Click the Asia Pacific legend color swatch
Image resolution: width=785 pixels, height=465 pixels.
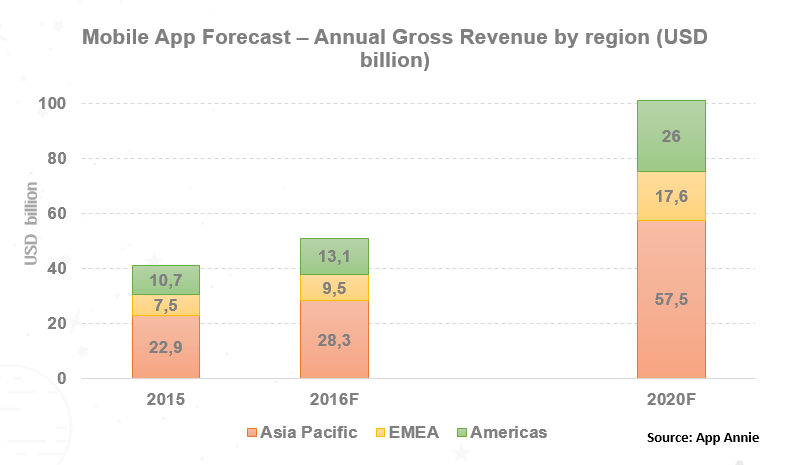coord(252,432)
